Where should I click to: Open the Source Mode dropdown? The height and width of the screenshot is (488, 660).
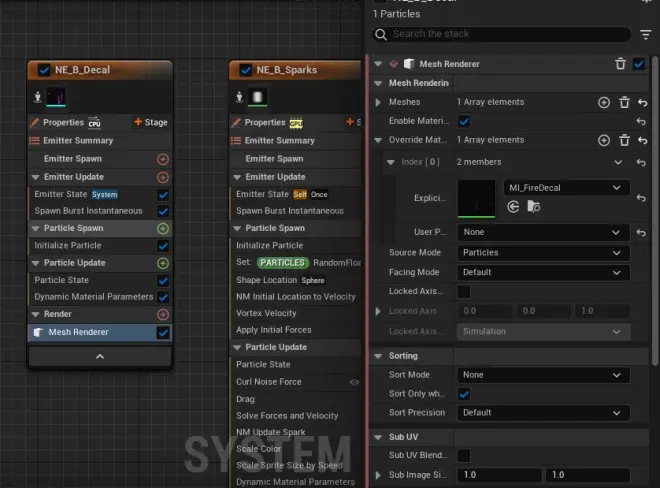[x=543, y=253]
